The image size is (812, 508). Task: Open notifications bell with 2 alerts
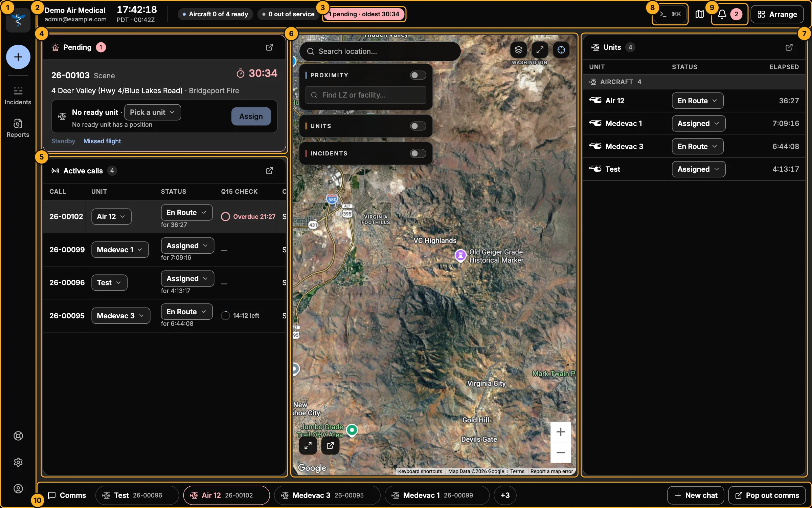click(729, 14)
